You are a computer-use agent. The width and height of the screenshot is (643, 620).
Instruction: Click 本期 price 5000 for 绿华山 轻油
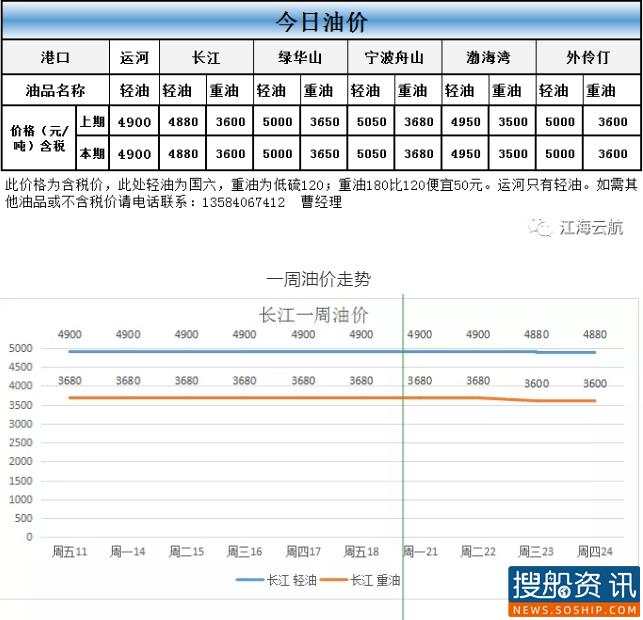tap(277, 154)
